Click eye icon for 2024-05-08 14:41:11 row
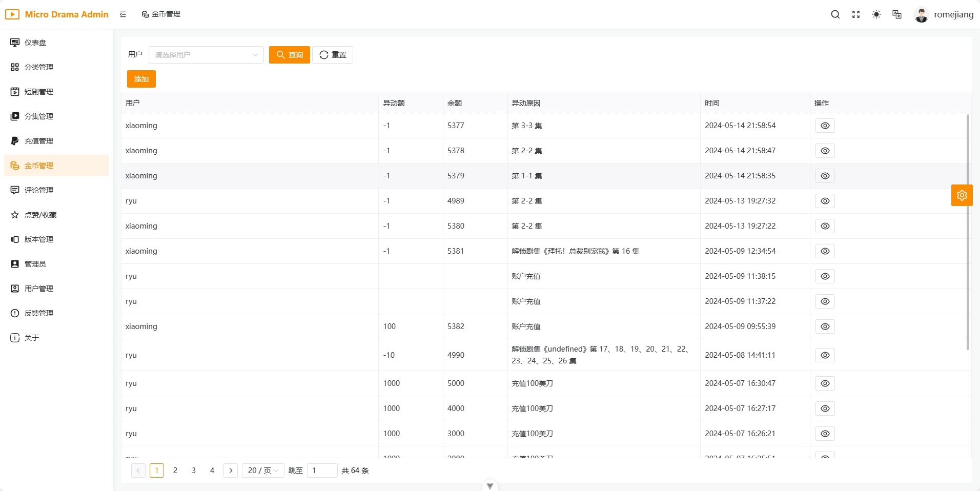The image size is (980, 491). (825, 355)
